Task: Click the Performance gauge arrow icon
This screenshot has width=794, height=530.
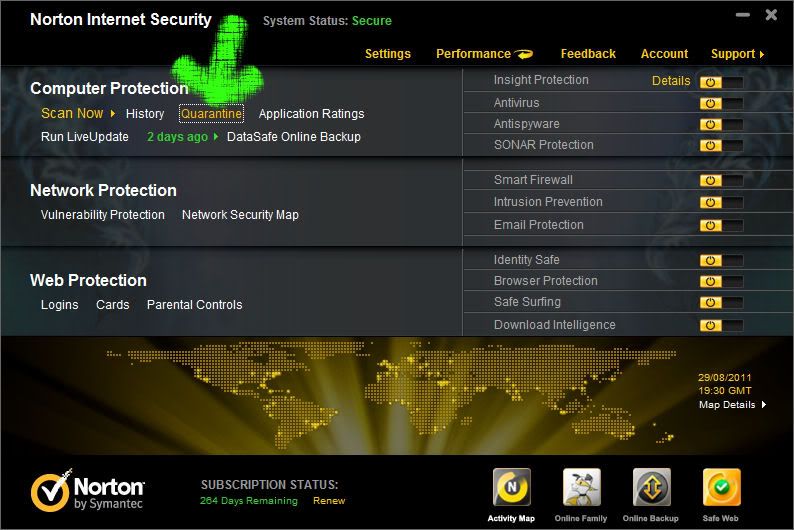Action: coord(525,54)
